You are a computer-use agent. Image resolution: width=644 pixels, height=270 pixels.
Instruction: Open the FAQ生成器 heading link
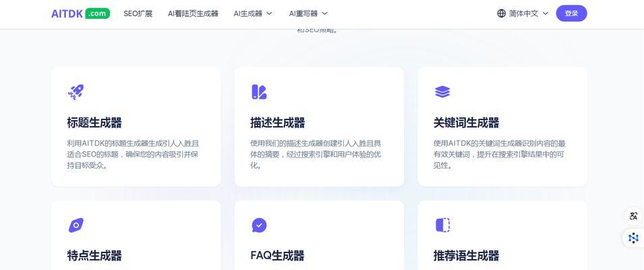[277, 256]
